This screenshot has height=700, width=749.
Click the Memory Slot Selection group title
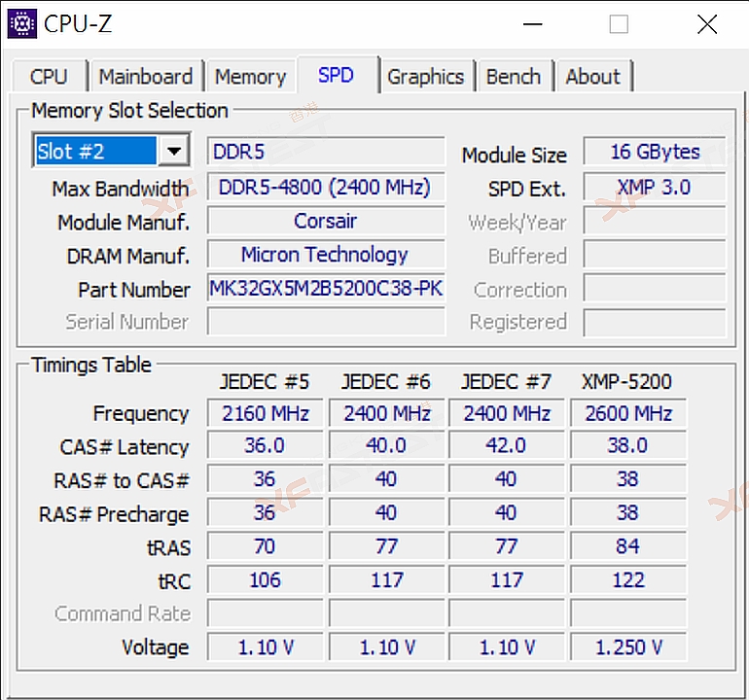coord(129,110)
